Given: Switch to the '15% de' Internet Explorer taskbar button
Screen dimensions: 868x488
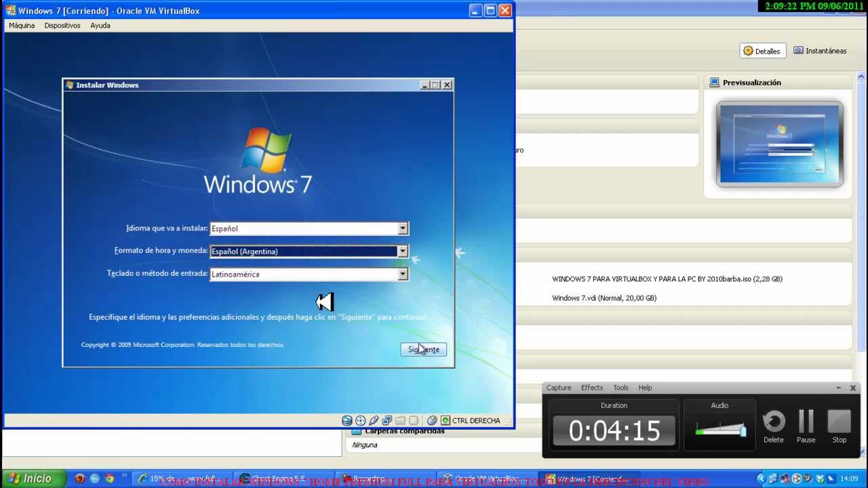Looking at the screenshot, I should coord(182,479).
